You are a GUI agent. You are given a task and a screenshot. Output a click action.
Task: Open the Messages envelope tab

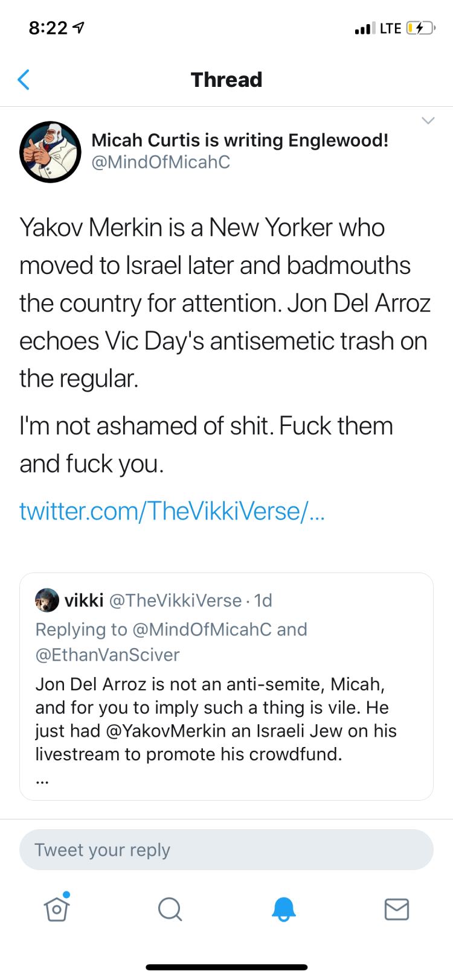397,909
